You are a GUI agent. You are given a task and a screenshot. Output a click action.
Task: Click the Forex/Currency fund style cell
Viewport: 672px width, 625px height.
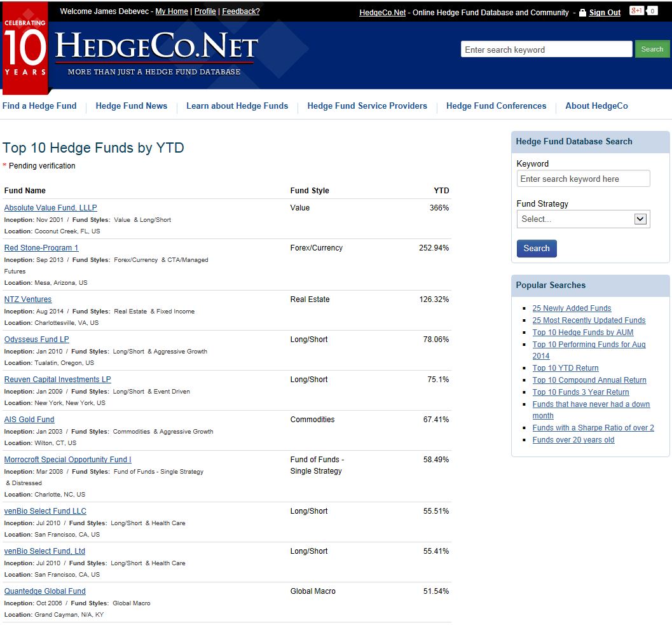[316, 248]
